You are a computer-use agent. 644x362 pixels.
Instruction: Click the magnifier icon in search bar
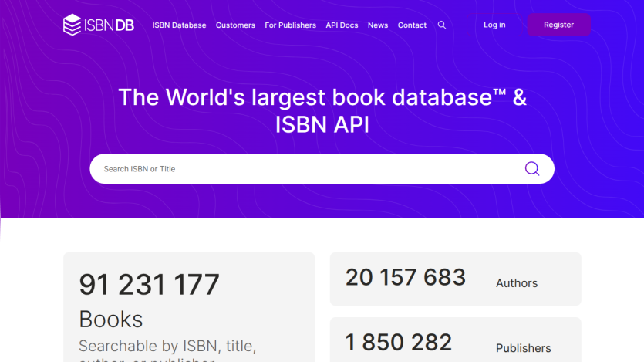click(x=532, y=168)
